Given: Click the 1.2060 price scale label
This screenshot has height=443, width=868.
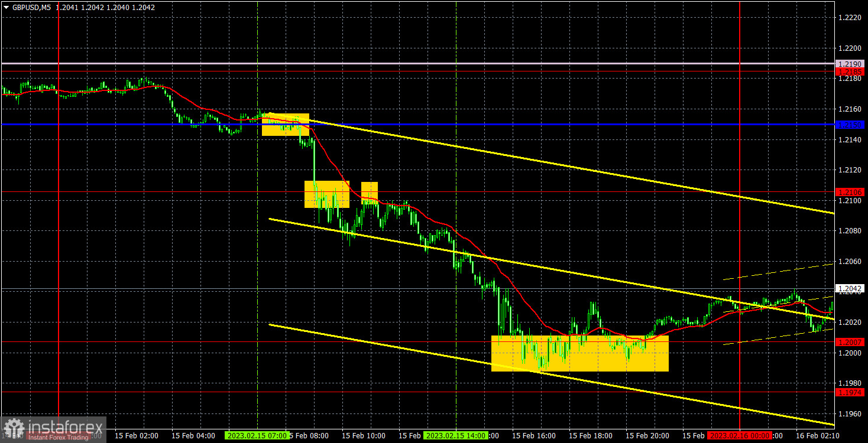Looking at the screenshot, I should pos(850,262).
